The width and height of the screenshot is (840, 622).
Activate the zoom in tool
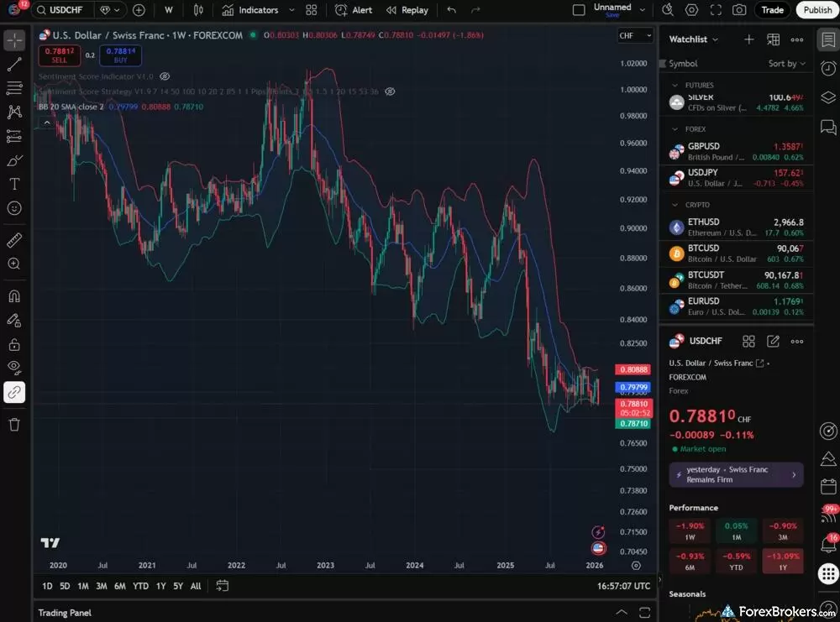click(14, 264)
